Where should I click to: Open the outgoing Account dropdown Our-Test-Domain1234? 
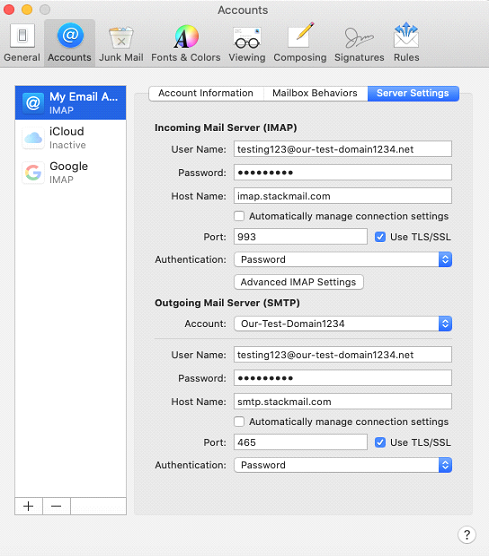(343, 324)
